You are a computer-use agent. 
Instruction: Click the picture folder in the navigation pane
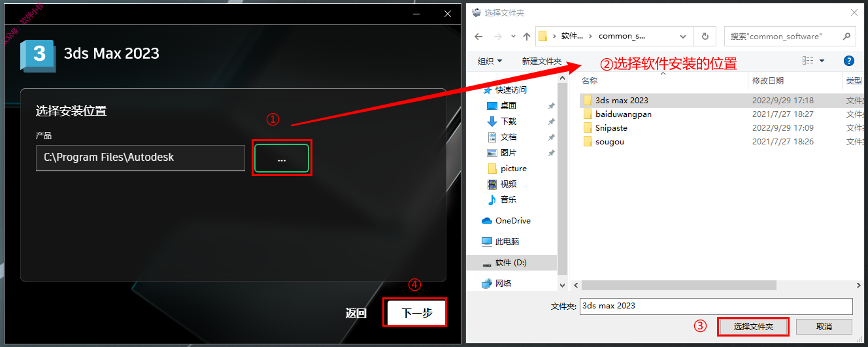click(x=513, y=168)
